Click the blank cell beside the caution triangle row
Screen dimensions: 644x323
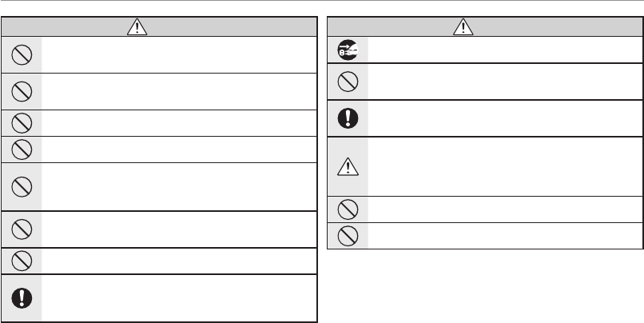pyautogui.click(x=503, y=165)
